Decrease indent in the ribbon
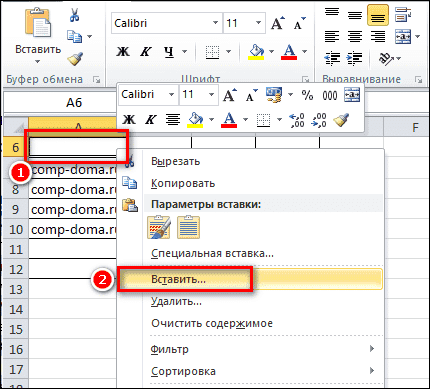430x389 pixels. (332, 58)
